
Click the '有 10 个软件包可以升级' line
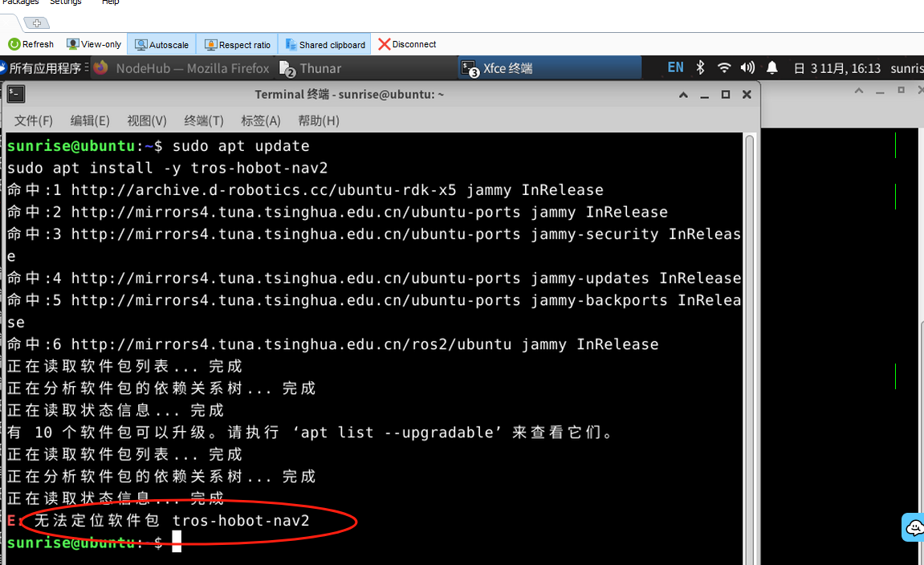click(x=310, y=433)
